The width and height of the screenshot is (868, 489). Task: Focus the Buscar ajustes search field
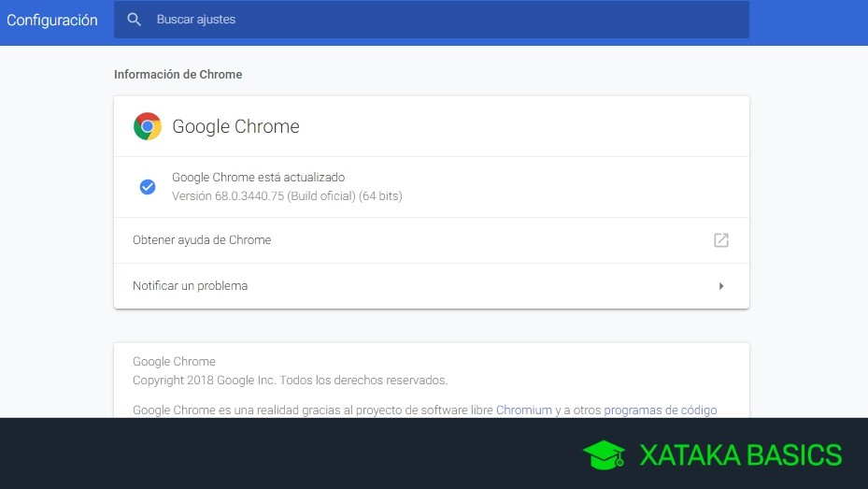point(432,20)
